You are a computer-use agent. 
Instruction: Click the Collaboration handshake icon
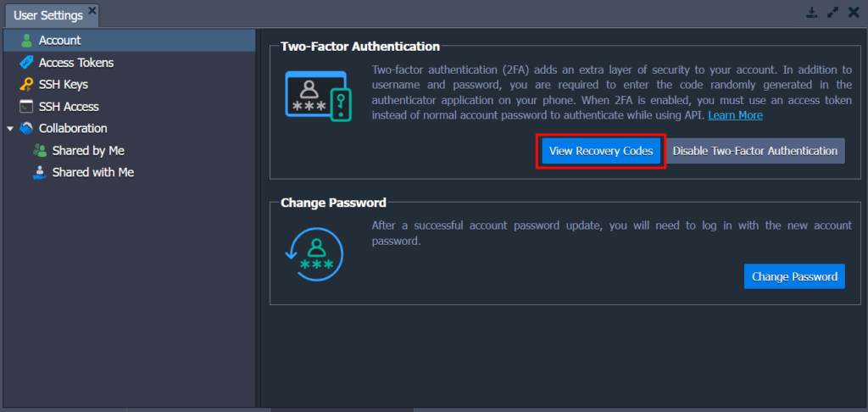[26, 129]
